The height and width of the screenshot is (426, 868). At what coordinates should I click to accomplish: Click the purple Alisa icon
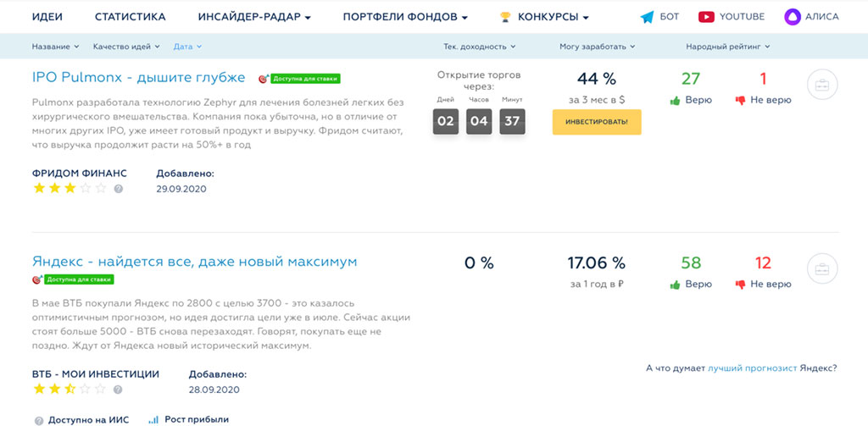(793, 17)
